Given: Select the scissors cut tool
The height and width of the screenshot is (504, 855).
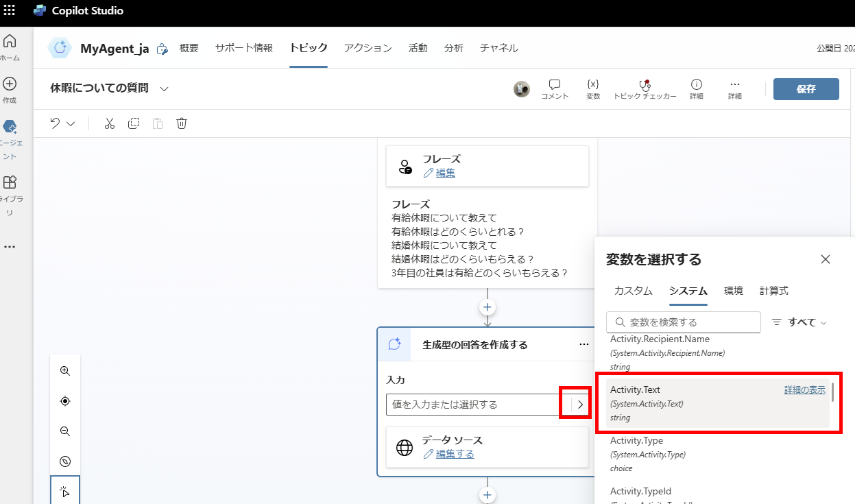Looking at the screenshot, I should (109, 123).
